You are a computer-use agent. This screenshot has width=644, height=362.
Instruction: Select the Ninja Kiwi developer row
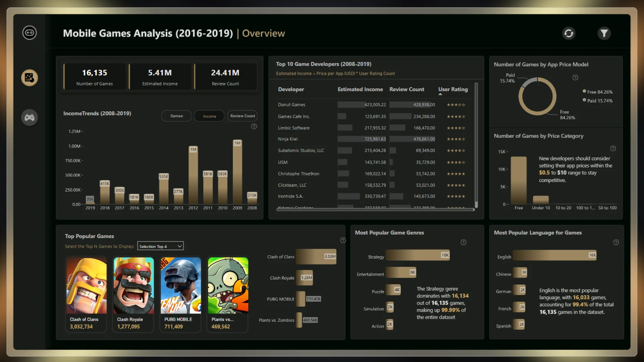pyautogui.click(x=375, y=139)
